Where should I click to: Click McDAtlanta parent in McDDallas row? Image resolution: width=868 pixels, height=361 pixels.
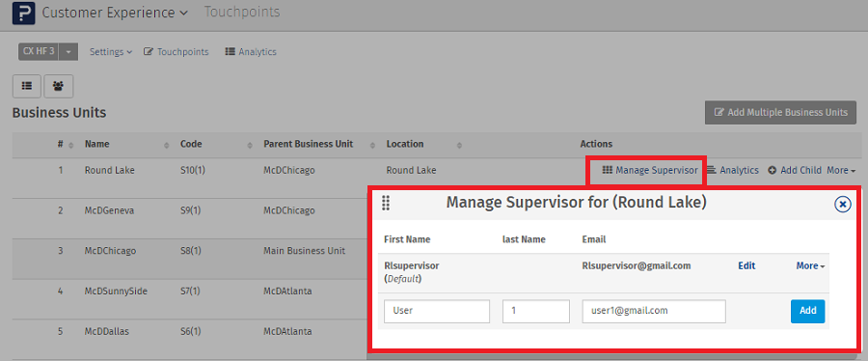[287, 332]
